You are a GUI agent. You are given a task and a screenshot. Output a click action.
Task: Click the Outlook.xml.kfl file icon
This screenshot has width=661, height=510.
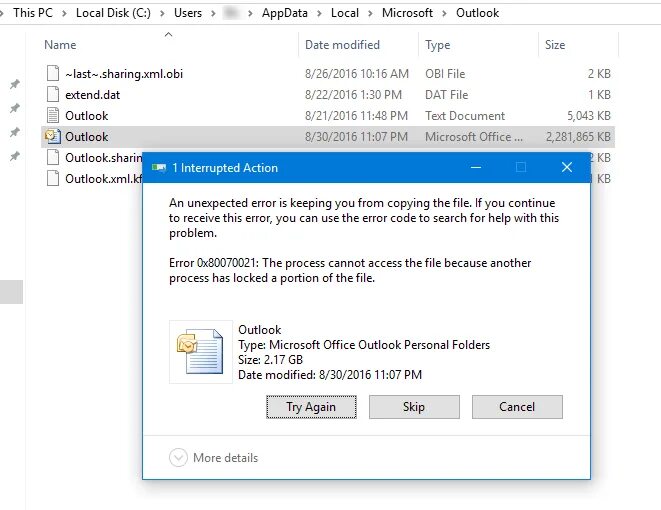click(x=53, y=179)
